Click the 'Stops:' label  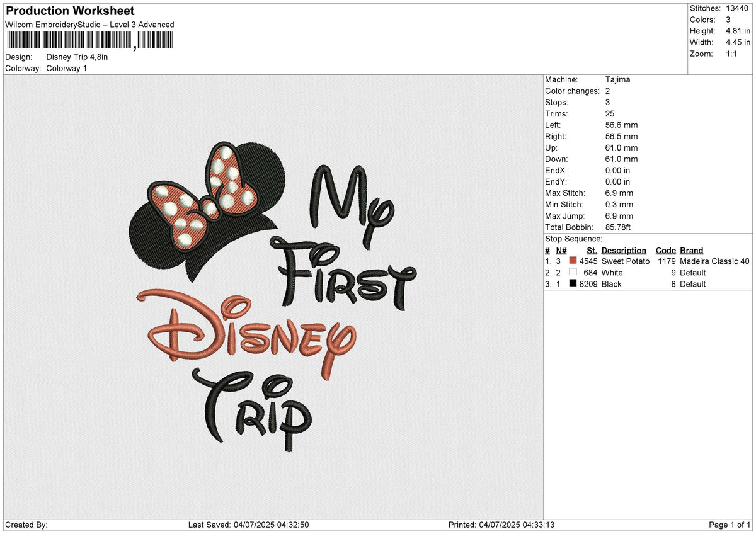click(556, 102)
